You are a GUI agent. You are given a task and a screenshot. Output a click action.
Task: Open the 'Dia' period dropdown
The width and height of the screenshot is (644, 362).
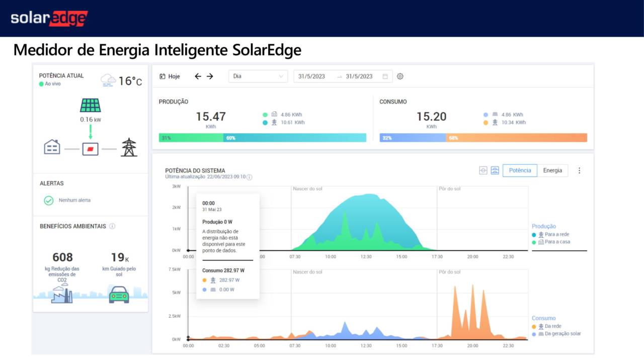pyautogui.click(x=258, y=76)
